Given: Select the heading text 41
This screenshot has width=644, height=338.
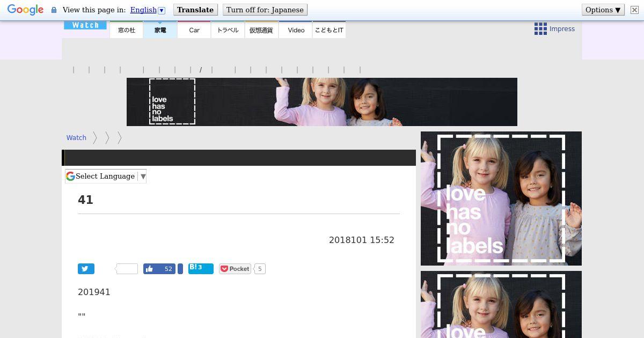Looking at the screenshot, I should pos(85,200).
